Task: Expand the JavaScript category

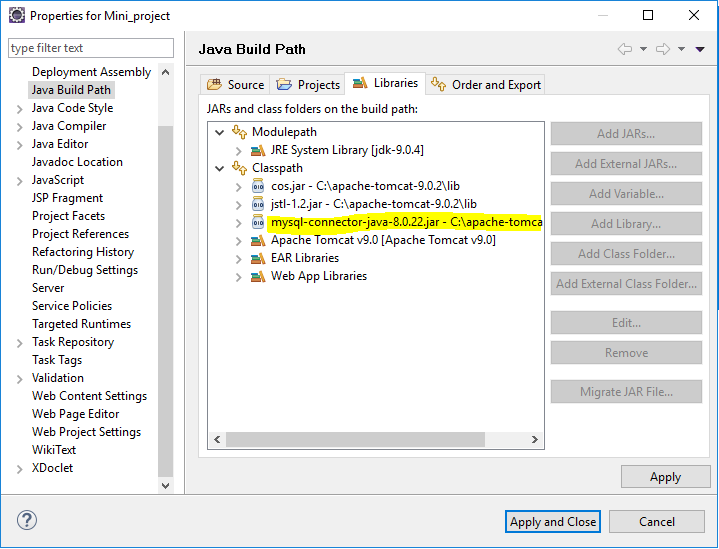Action: click(19, 181)
